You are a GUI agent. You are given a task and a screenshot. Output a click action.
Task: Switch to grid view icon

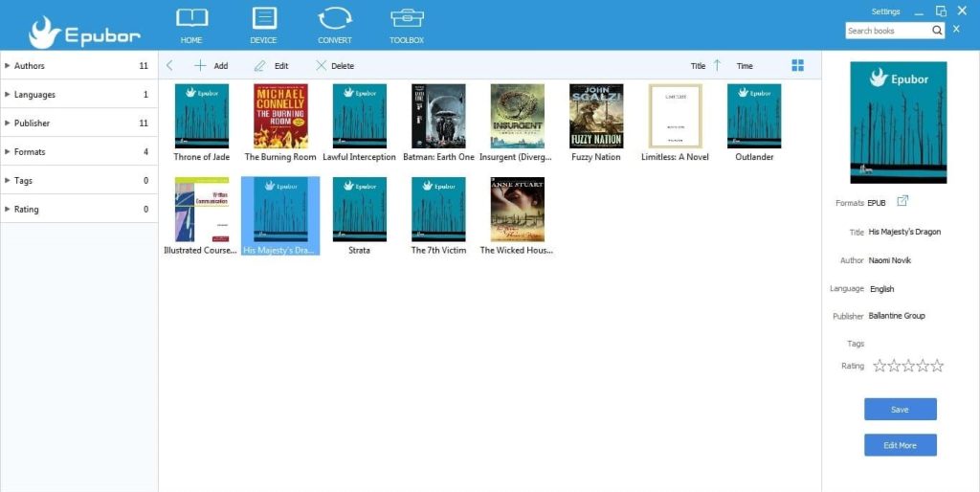coord(797,66)
